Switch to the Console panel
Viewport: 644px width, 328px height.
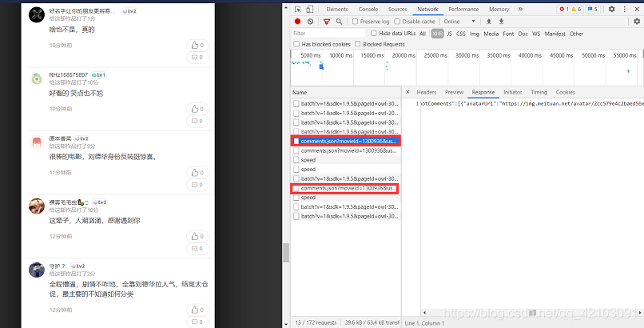(x=368, y=9)
